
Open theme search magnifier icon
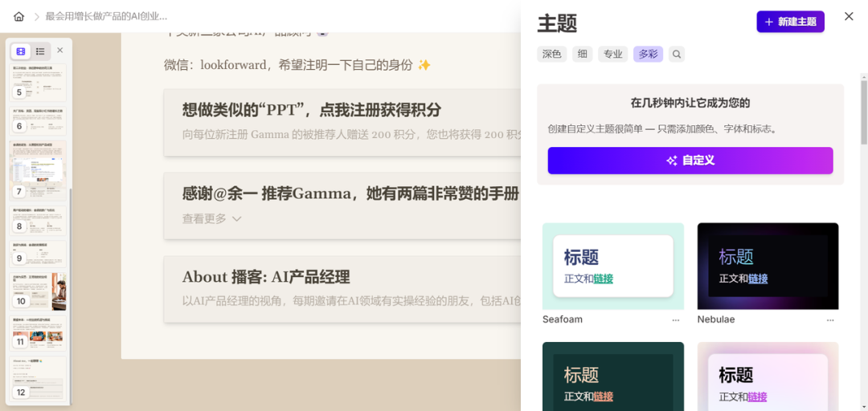(677, 55)
